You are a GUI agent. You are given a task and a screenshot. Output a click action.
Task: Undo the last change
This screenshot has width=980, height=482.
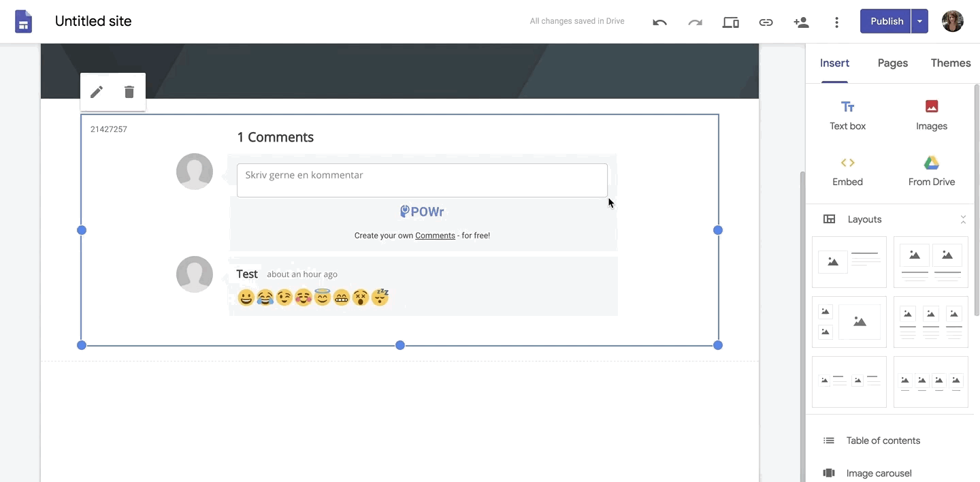(x=659, y=22)
